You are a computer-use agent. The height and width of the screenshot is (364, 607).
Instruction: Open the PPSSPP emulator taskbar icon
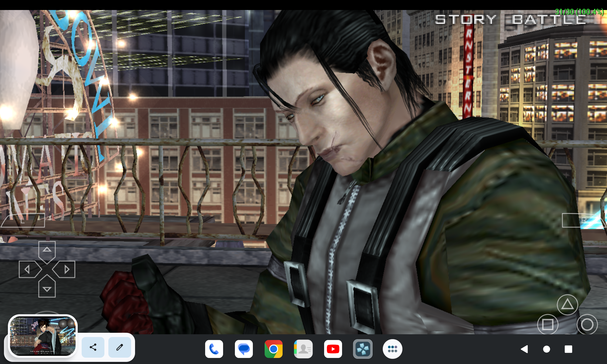click(363, 349)
